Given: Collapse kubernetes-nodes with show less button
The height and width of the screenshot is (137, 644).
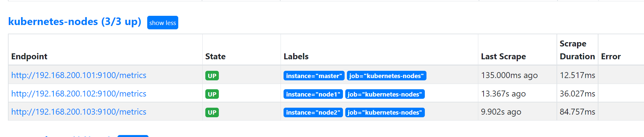Looking at the screenshot, I should (x=162, y=23).
